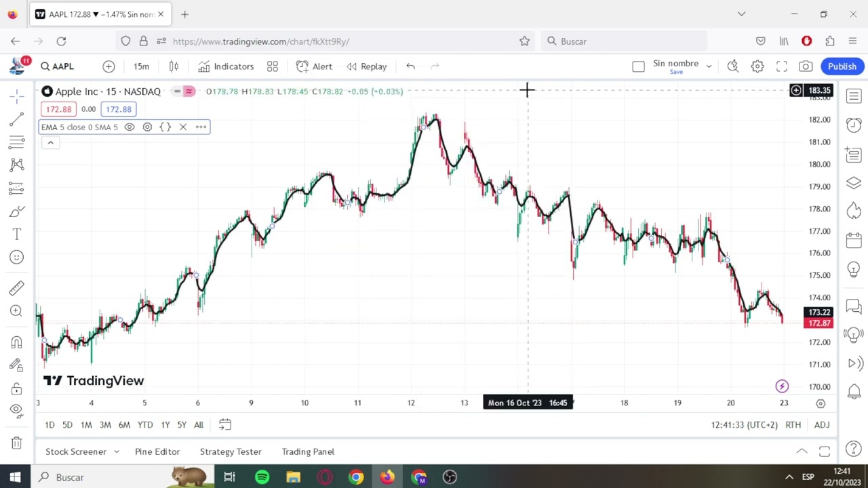Set the range to All
Viewport: 868px width, 488px height.
[x=199, y=425]
